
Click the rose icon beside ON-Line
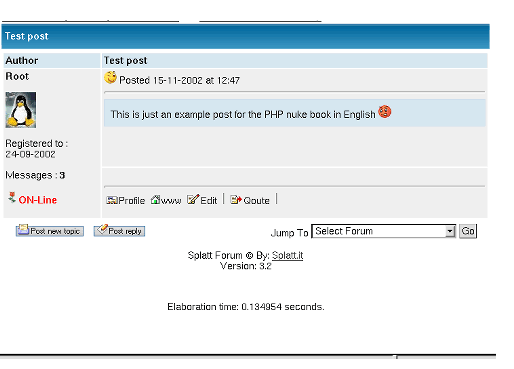pos(12,197)
